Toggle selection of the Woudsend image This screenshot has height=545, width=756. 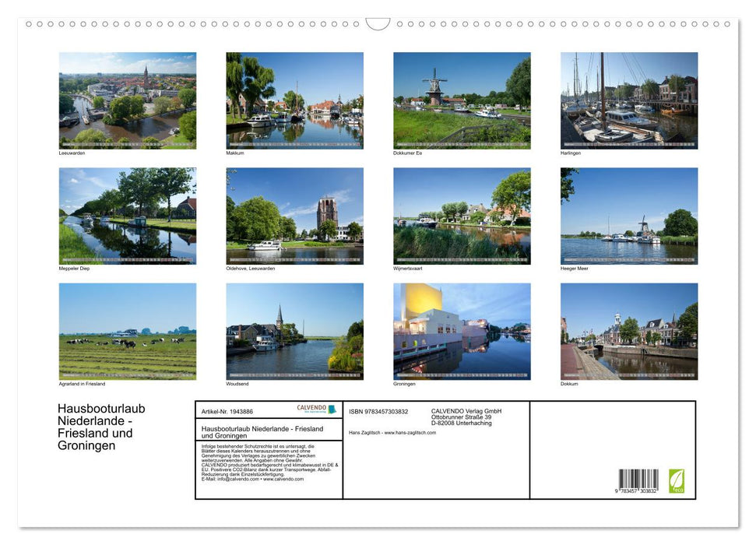[x=294, y=331]
